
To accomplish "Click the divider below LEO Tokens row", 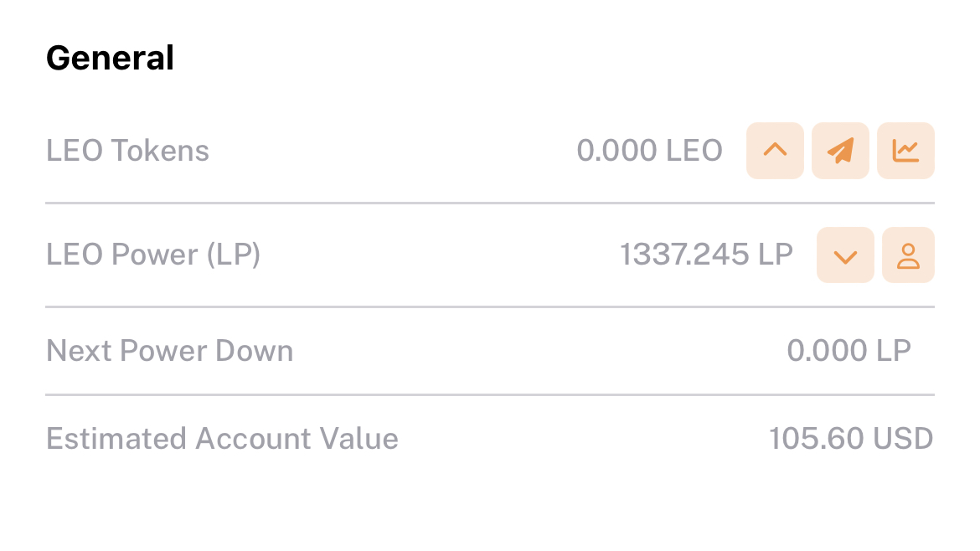I will pyautogui.click(x=490, y=203).
